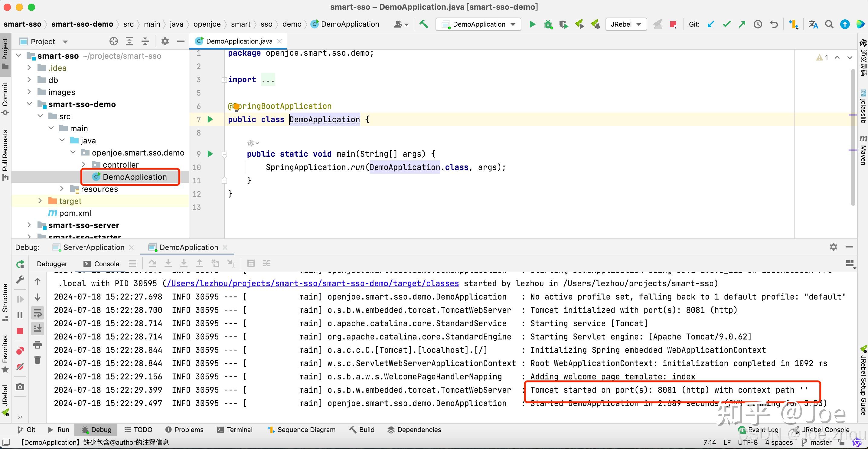Expand the target folder
Viewport: 868px width, 449px height.
tap(40, 201)
